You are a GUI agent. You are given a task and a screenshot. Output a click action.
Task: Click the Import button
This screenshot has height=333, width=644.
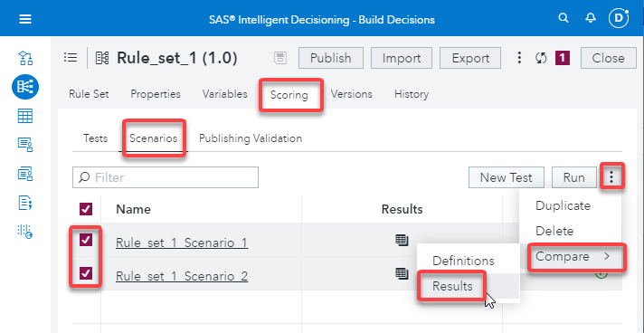pos(402,58)
